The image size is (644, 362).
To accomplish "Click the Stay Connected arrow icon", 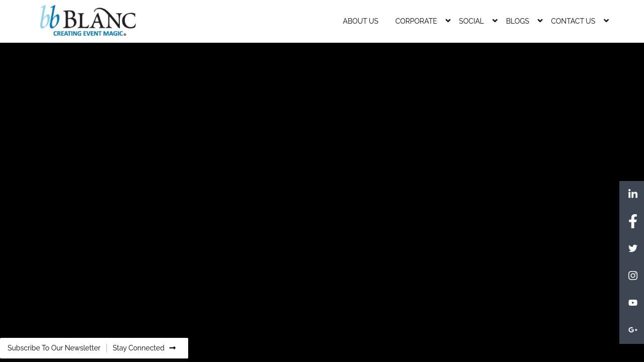I will pyautogui.click(x=172, y=348).
